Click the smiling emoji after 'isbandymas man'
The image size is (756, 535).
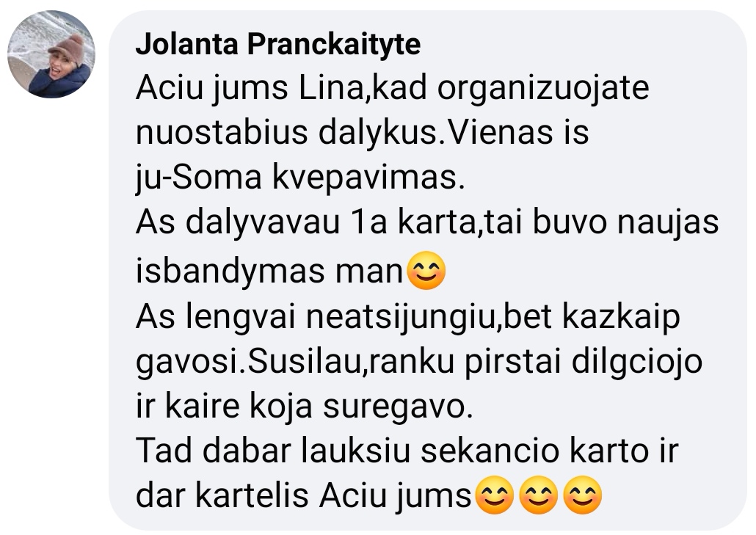click(426, 271)
